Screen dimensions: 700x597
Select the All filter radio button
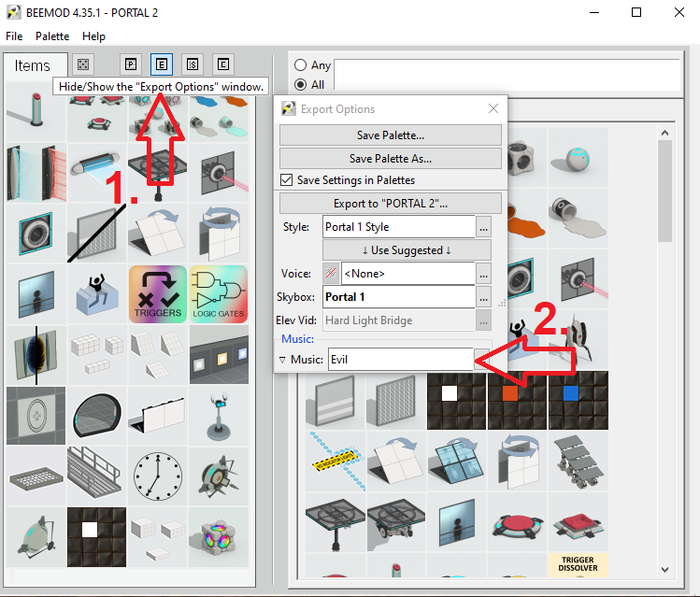coord(300,84)
